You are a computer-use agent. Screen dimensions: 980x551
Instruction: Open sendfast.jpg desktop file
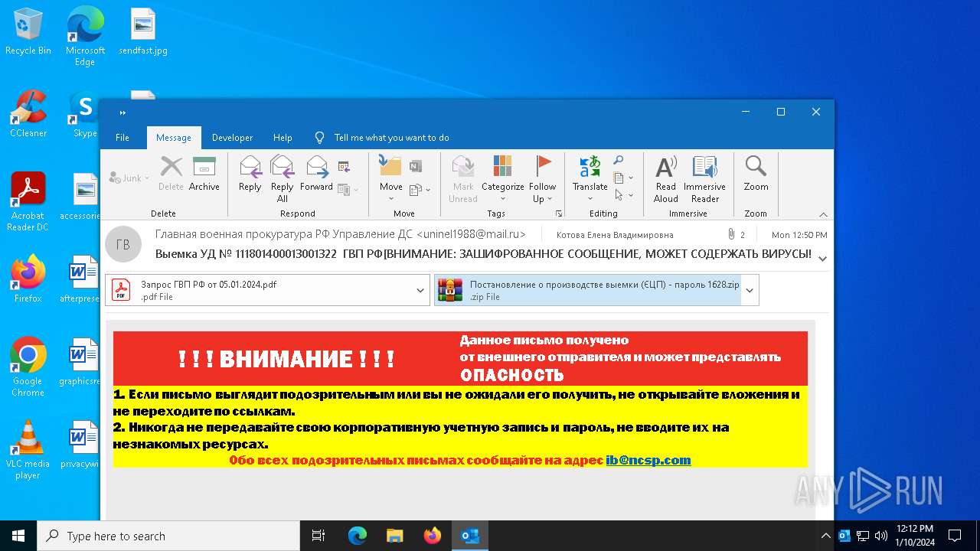point(143,32)
